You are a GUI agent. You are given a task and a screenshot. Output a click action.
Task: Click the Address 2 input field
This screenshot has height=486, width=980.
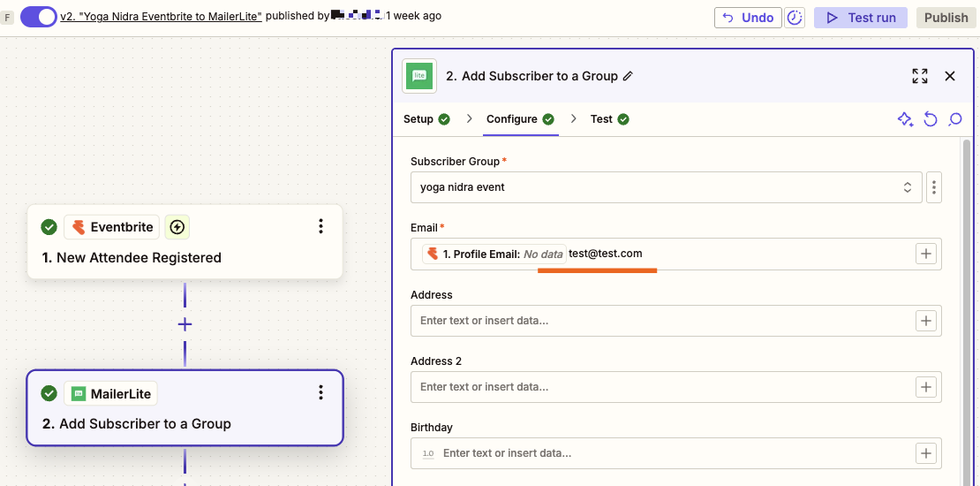(675, 387)
